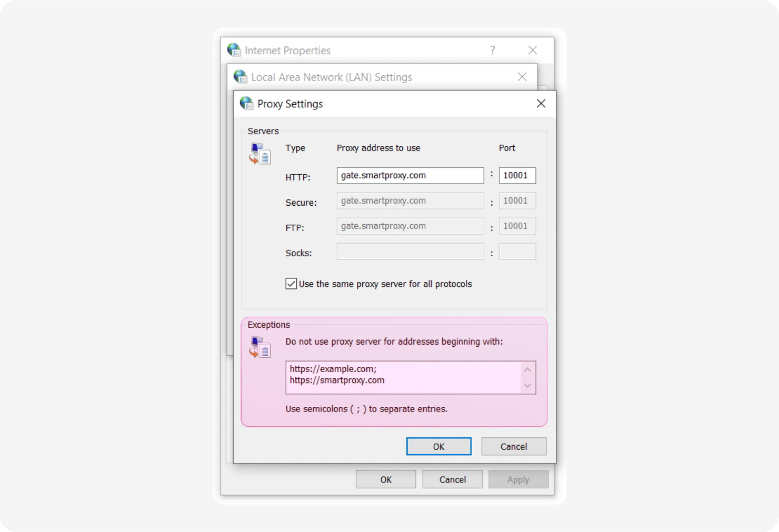Click the Internet Properties help question mark
779x532 pixels.
coord(492,50)
